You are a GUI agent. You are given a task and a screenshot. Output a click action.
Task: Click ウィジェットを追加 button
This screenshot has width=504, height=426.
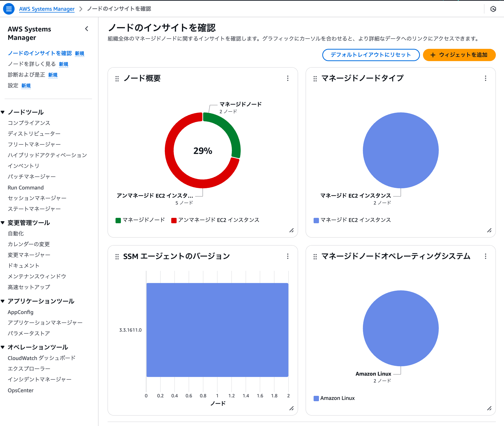pyautogui.click(x=459, y=55)
